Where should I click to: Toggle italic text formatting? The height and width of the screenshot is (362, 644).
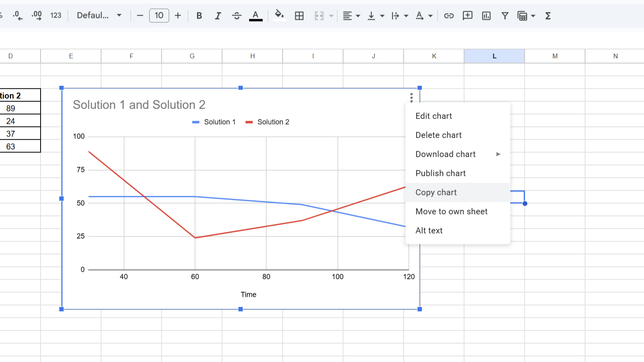coord(218,16)
